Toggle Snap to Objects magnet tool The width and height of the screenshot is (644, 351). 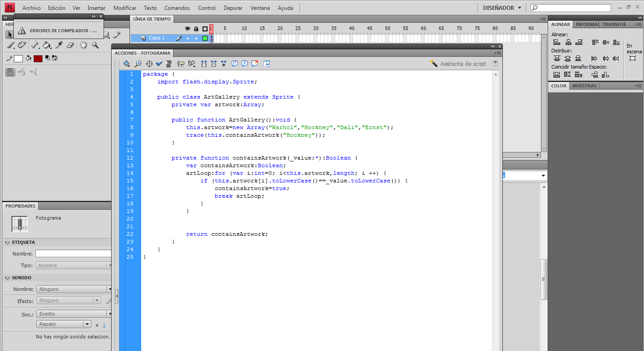pyautogui.click(x=10, y=72)
